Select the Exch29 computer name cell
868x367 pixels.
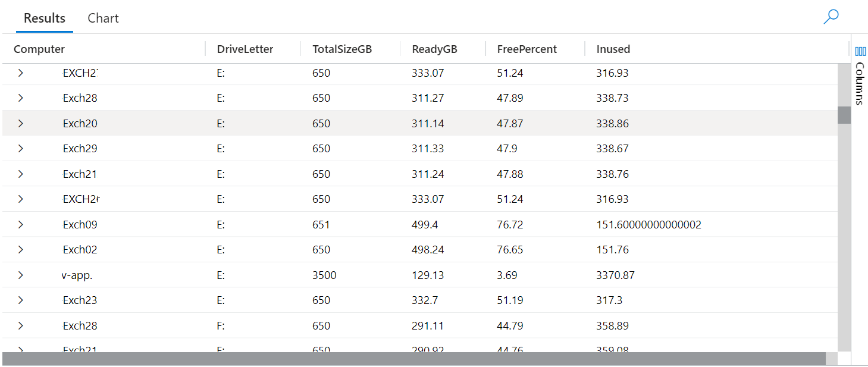[x=80, y=149]
